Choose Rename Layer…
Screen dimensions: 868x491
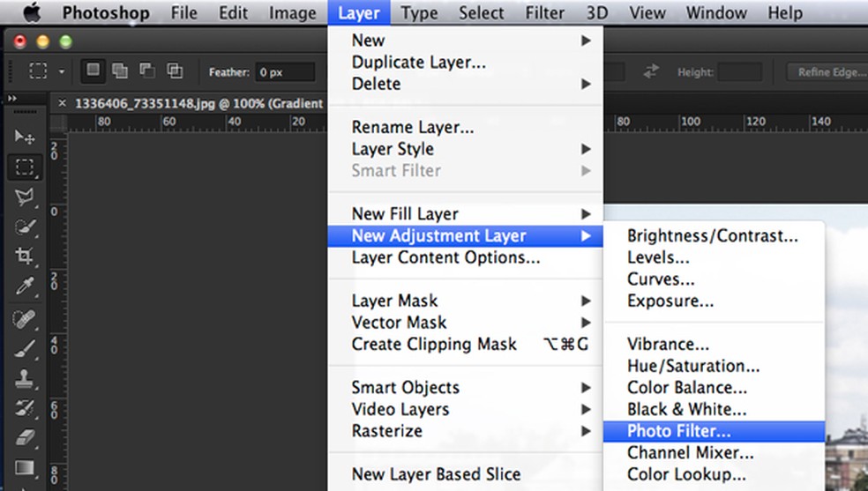(x=465, y=127)
